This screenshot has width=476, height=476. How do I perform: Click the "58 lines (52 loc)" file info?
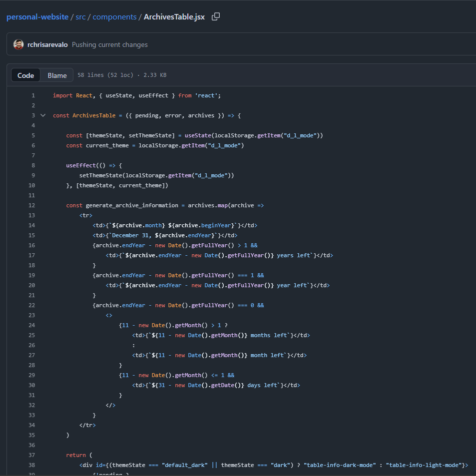click(105, 75)
